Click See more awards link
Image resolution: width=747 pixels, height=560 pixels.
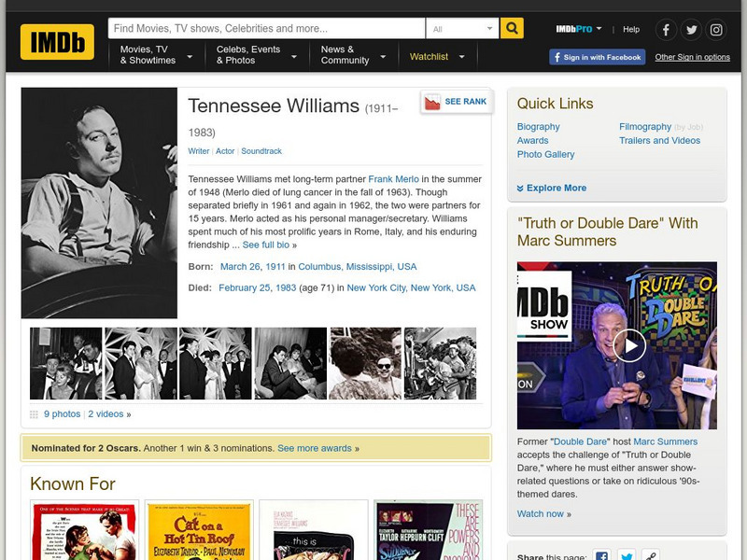pos(315,448)
